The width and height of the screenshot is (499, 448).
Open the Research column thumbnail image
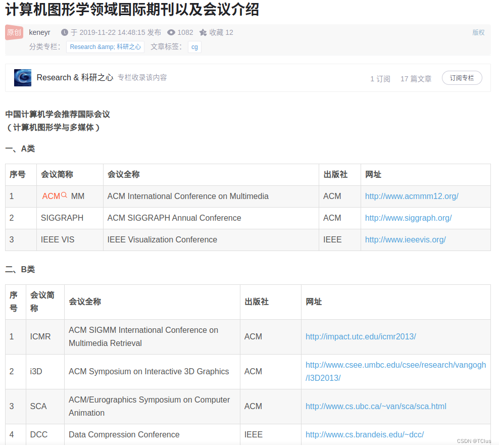[23, 78]
